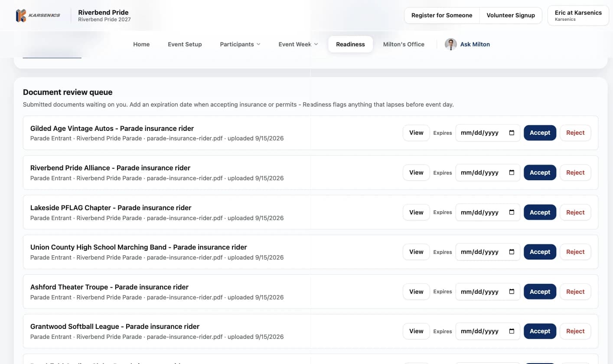View Grantwood Softball League insurance rider
613x364 pixels.
coord(416,331)
